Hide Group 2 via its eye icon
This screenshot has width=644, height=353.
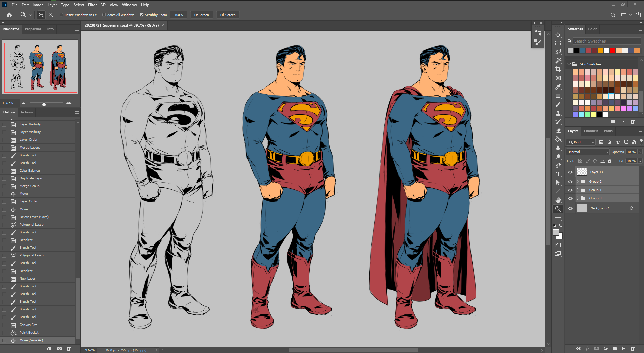tap(570, 182)
